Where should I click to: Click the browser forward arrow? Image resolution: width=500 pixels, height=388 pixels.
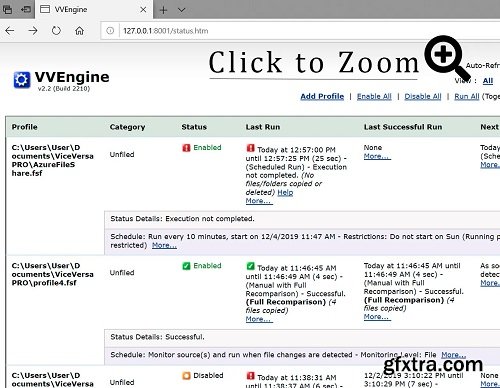[33, 31]
